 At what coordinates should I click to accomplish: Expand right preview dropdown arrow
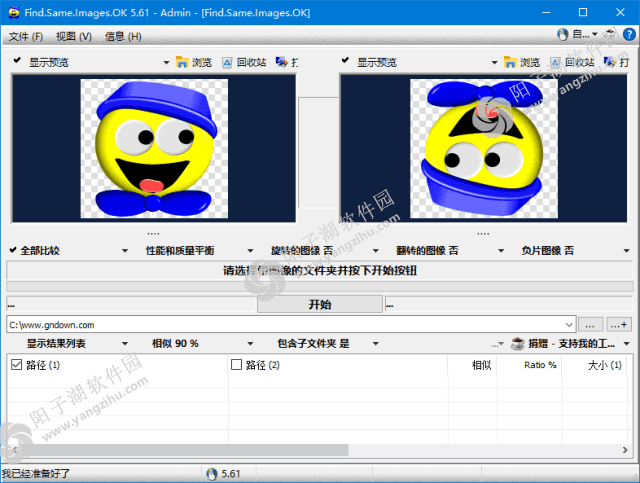coord(494,62)
